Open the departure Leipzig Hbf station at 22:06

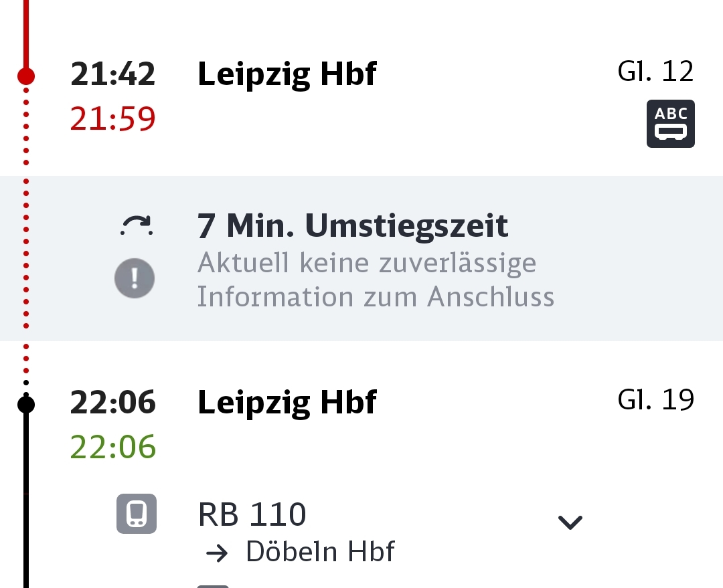(x=287, y=402)
